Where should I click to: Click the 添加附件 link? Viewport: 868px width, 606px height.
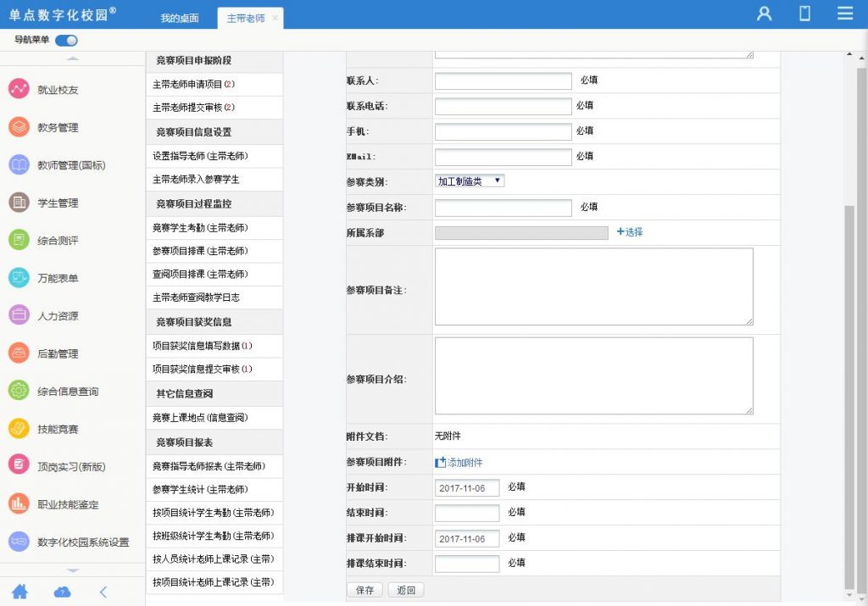point(465,463)
